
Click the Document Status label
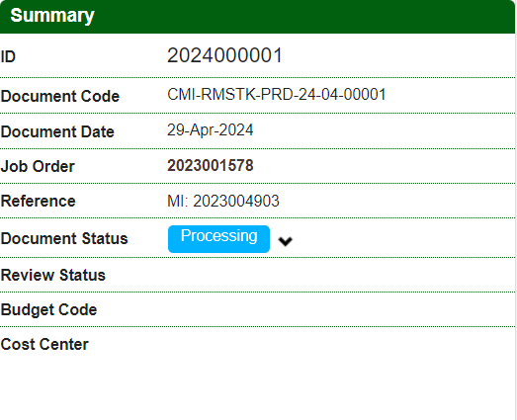[64, 238]
